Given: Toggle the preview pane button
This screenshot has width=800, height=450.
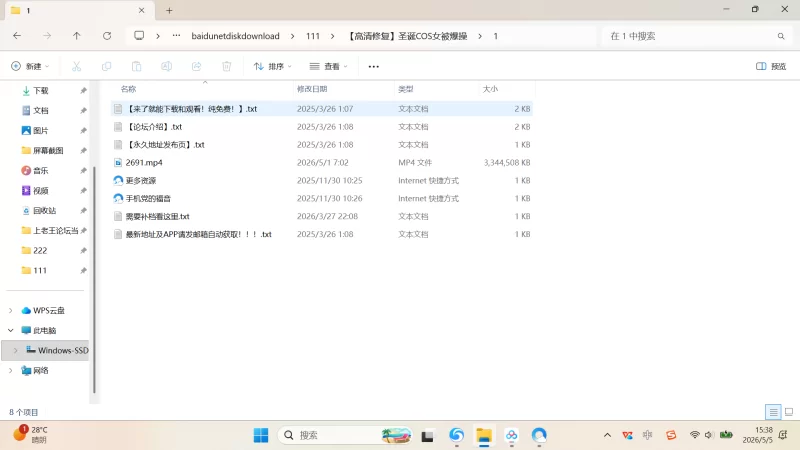Looking at the screenshot, I should pos(771,66).
